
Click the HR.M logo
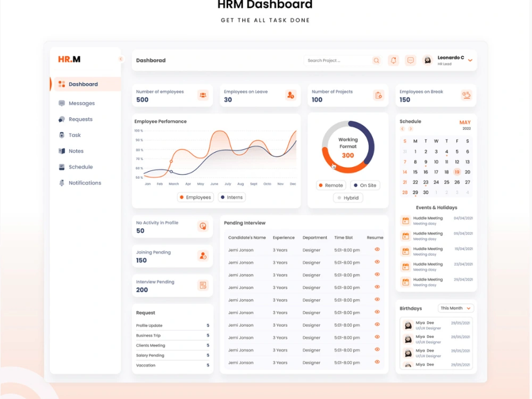coord(69,60)
